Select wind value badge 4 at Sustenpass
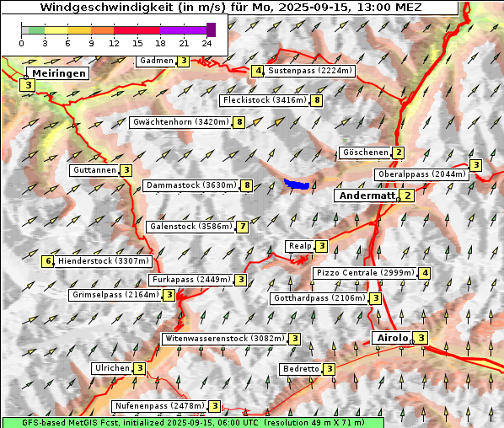This screenshot has width=504, height=428. pyautogui.click(x=258, y=71)
